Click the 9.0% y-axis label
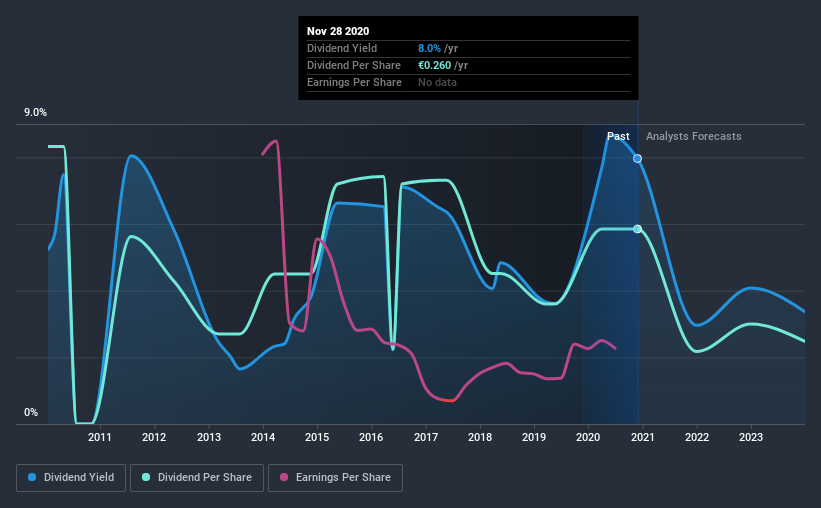This screenshot has width=821, height=508. tap(35, 113)
